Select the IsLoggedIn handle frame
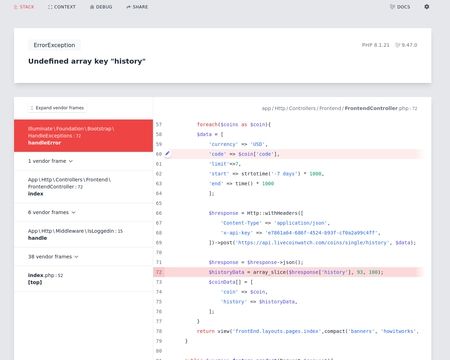Viewport: 450px width, 360px height. [83, 234]
